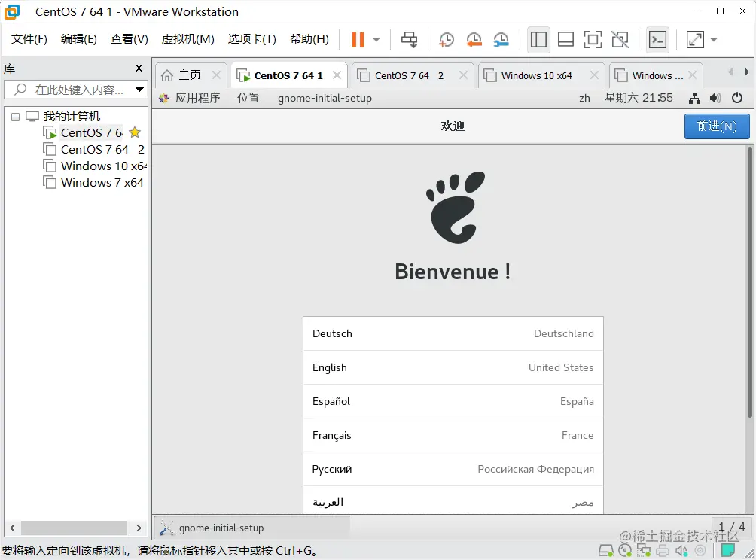Open the 文件(F) menu
Image resolution: width=756 pixels, height=560 pixels.
click(x=29, y=39)
